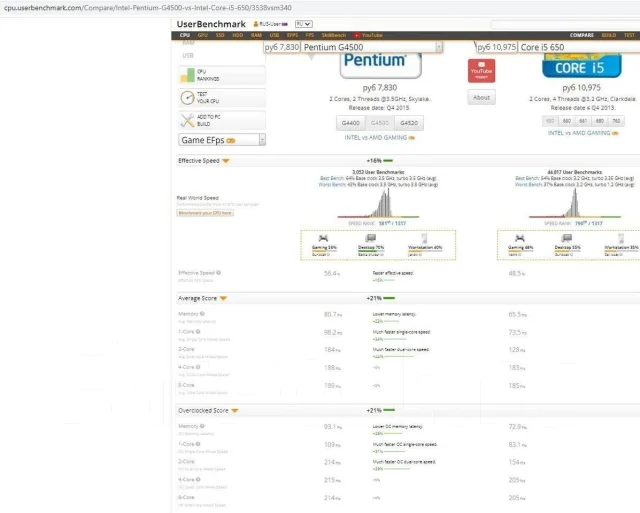
Task: Click the Pentium price field py6 7,830
Action: pos(282,47)
